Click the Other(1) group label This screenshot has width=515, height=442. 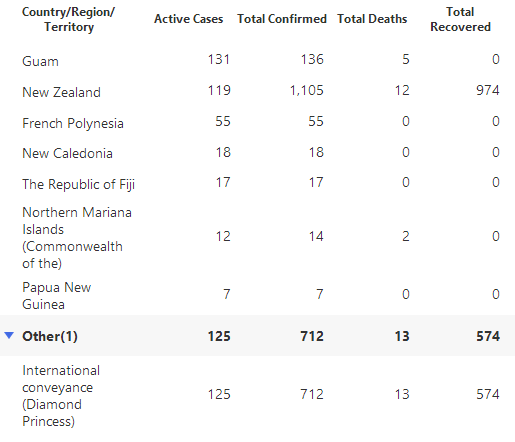pyautogui.click(x=50, y=336)
